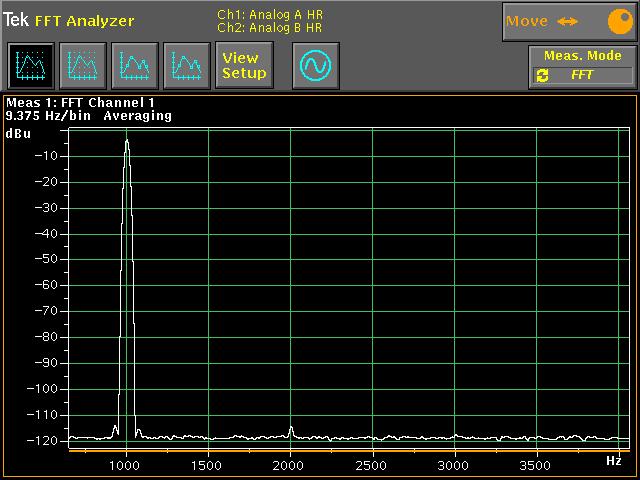Open the sine wave generator icon
This screenshot has height=480, width=640.
315,66
